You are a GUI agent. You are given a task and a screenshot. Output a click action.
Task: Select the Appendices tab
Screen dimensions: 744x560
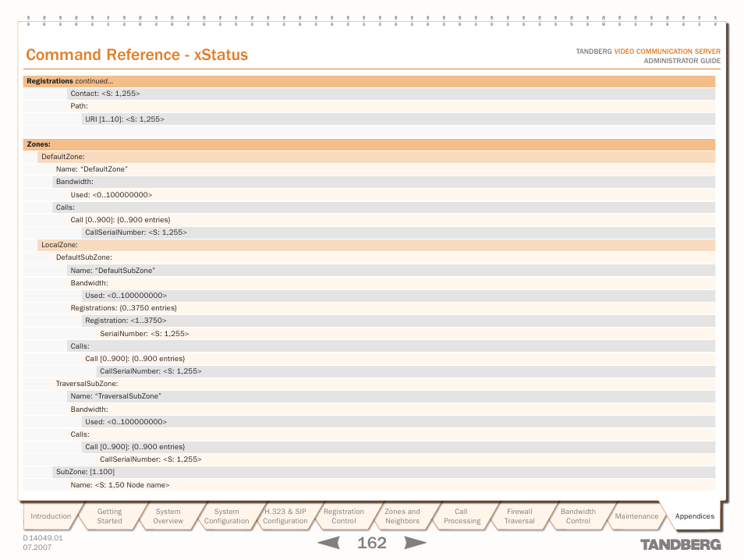694,516
